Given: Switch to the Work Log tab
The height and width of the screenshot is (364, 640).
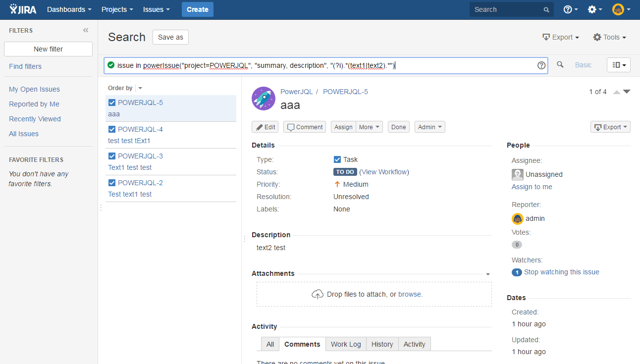Looking at the screenshot, I should pos(345,344).
